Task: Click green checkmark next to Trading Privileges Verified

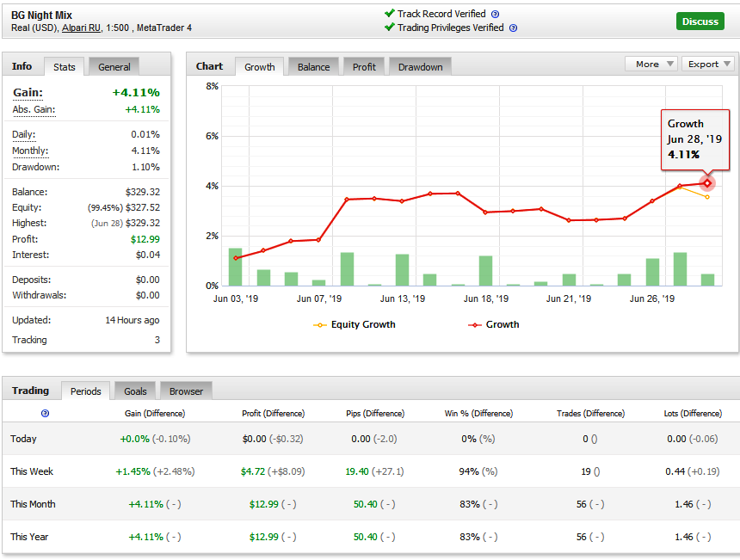Action: 389,27
